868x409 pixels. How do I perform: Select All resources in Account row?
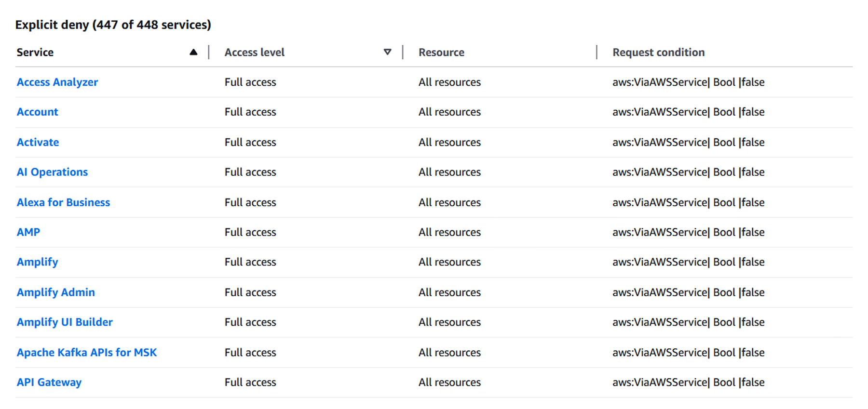point(449,112)
